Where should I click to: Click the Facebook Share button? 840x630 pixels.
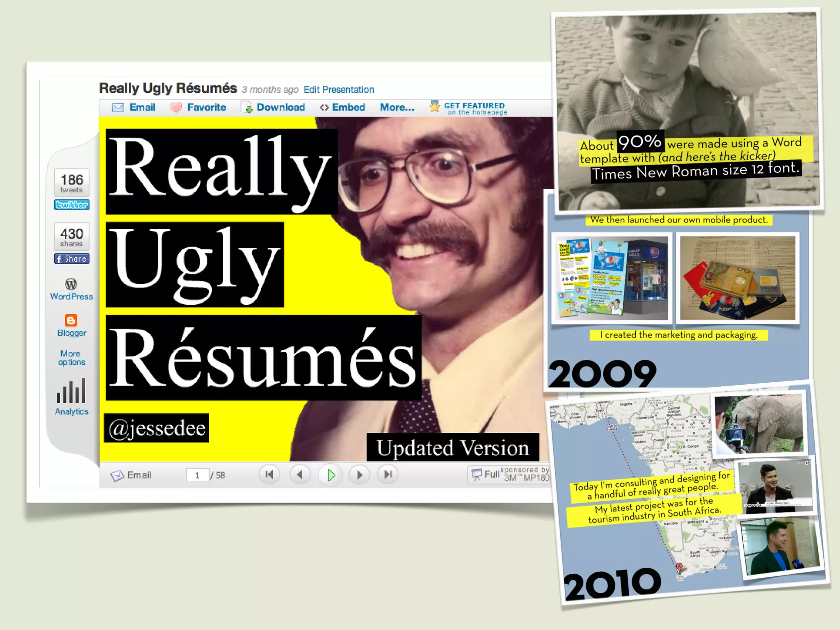(72, 259)
